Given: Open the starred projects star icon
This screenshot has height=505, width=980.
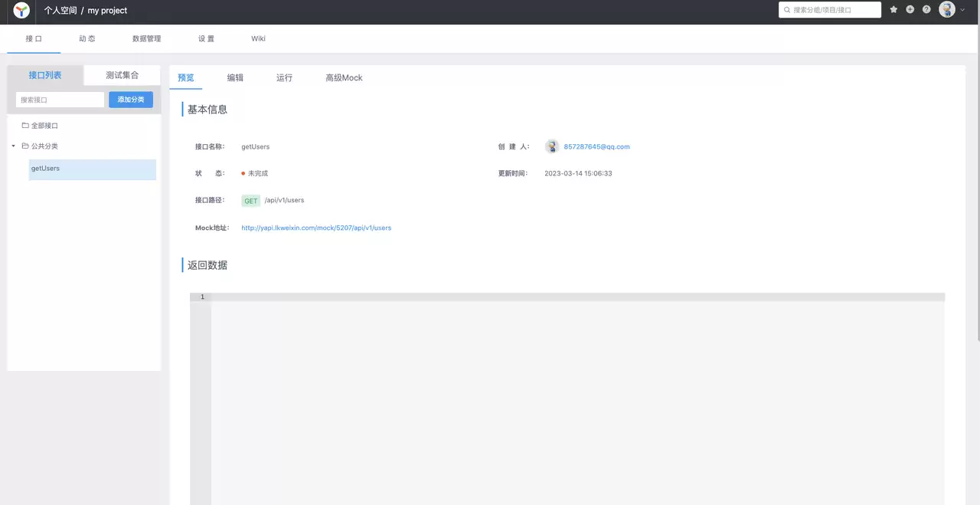Looking at the screenshot, I should [893, 10].
